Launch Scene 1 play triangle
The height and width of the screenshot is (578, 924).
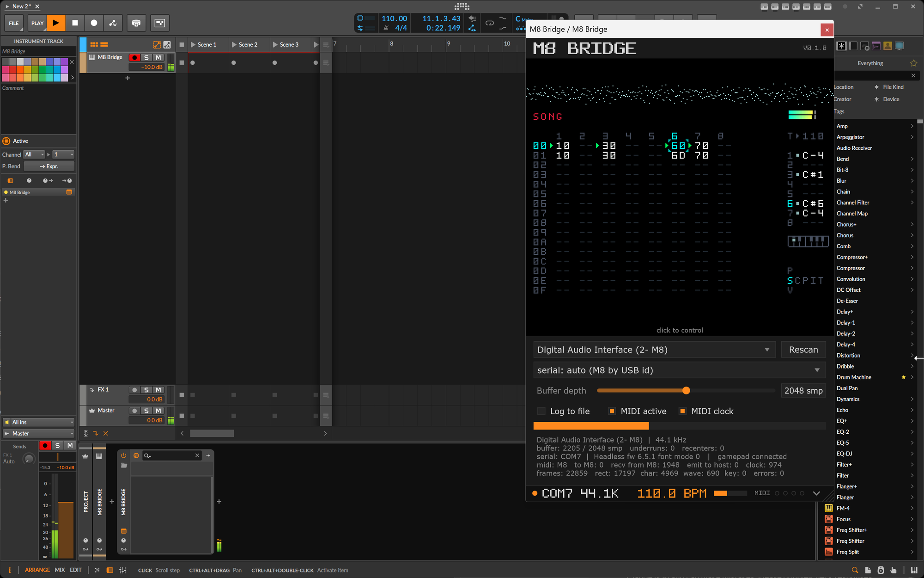(193, 45)
